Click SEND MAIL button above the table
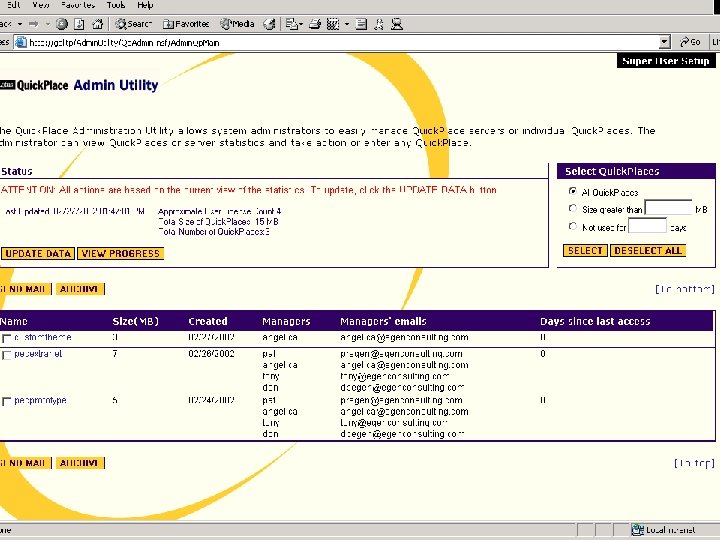This screenshot has height=540, width=720. point(25,289)
